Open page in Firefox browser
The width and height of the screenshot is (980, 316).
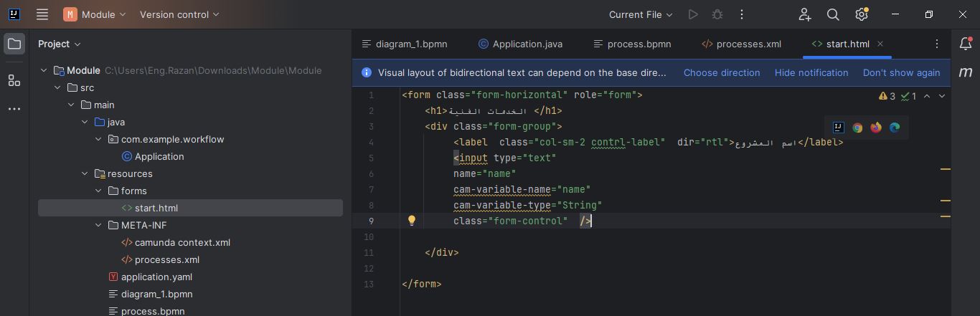click(x=876, y=128)
